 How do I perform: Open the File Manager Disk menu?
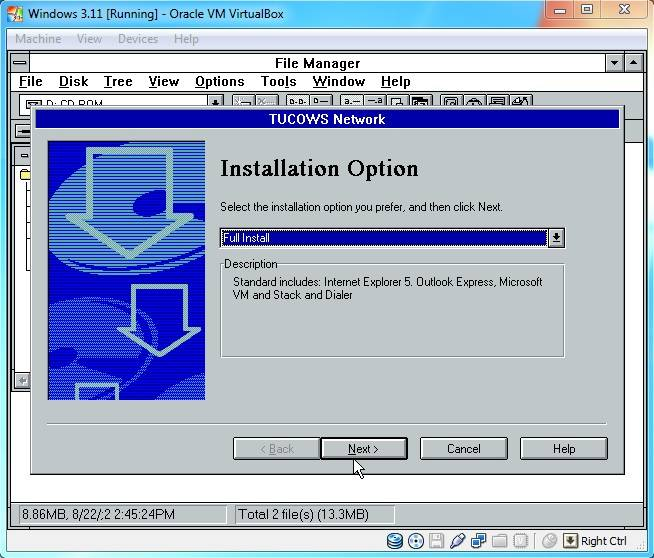coord(73,82)
